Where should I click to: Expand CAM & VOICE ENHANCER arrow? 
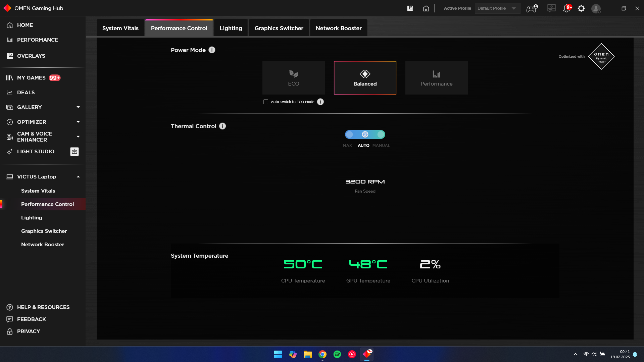pyautogui.click(x=78, y=137)
